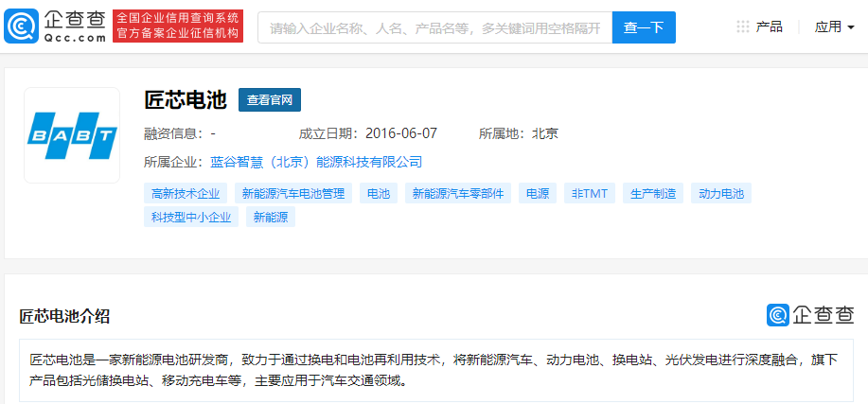Image resolution: width=868 pixels, height=404 pixels.
Task: Open the 产品 menu
Action: tap(769, 26)
